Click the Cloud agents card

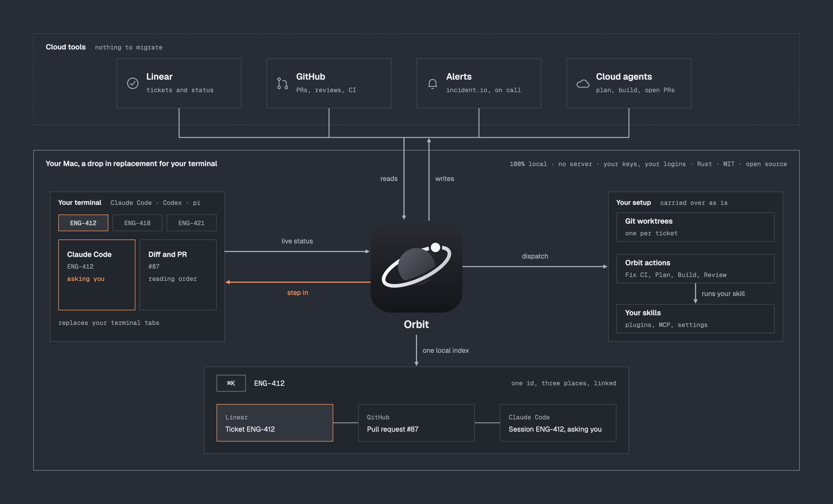pos(629,83)
